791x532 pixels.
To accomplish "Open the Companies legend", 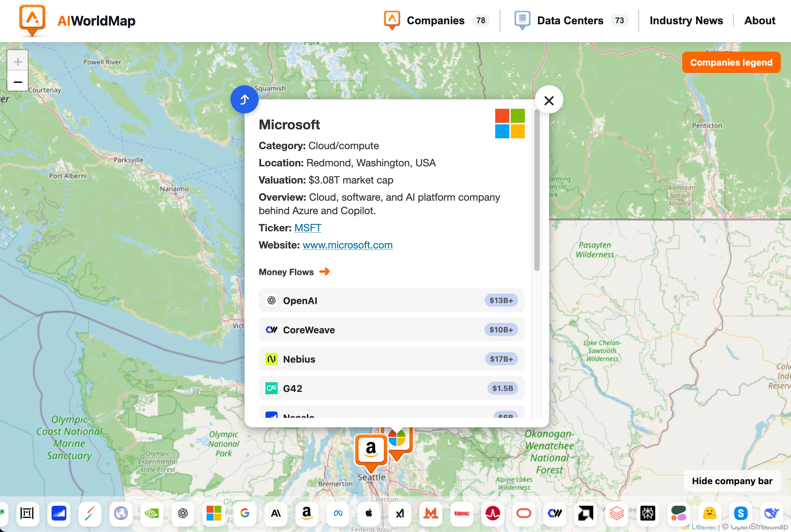I will pos(731,62).
